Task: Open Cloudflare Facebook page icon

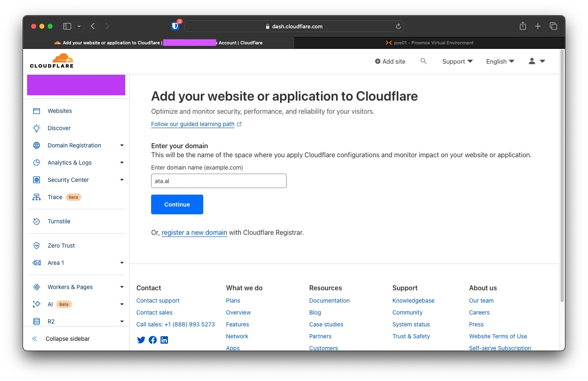Action: pyautogui.click(x=153, y=340)
